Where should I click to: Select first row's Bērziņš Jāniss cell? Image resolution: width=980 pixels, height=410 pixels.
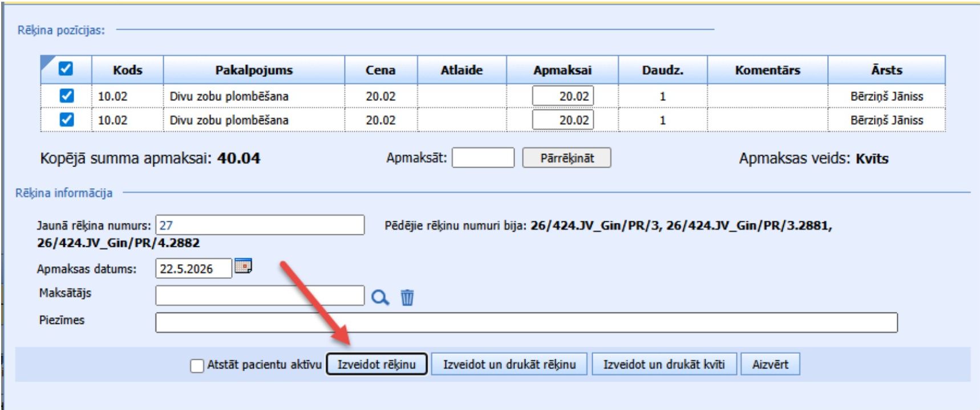[887, 96]
